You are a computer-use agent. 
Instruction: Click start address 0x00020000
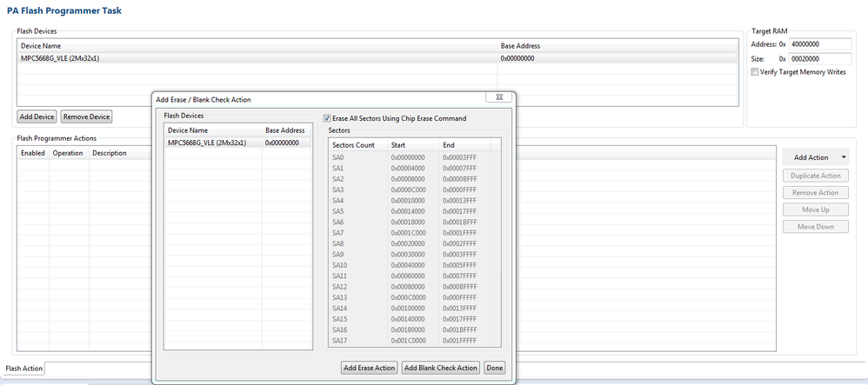408,243
